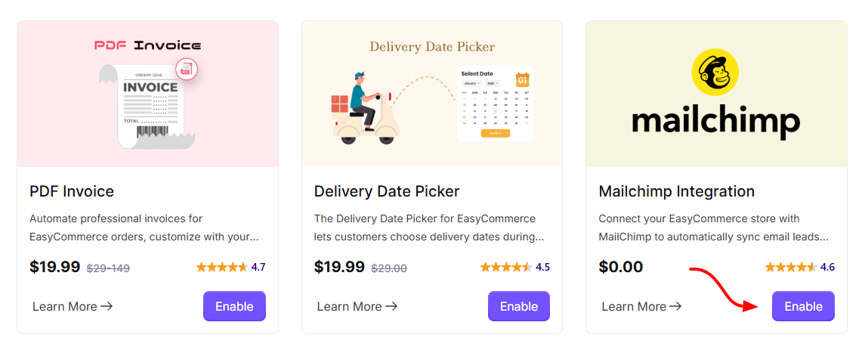This screenshot has width=868, height=350.
Task: Click the Mailchimp Integration star rating
Action: [x=791, y=268]
